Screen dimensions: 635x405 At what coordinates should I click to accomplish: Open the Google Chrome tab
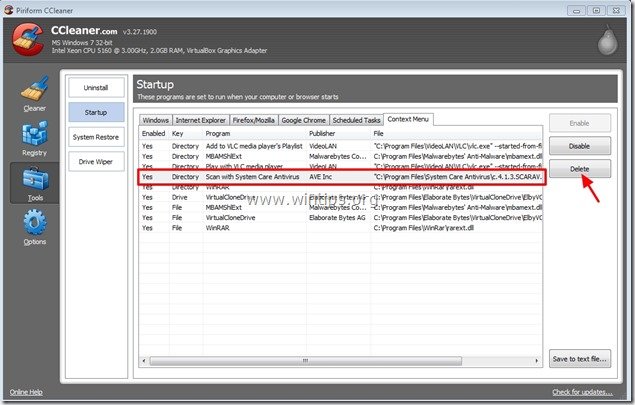coord(305,119)
